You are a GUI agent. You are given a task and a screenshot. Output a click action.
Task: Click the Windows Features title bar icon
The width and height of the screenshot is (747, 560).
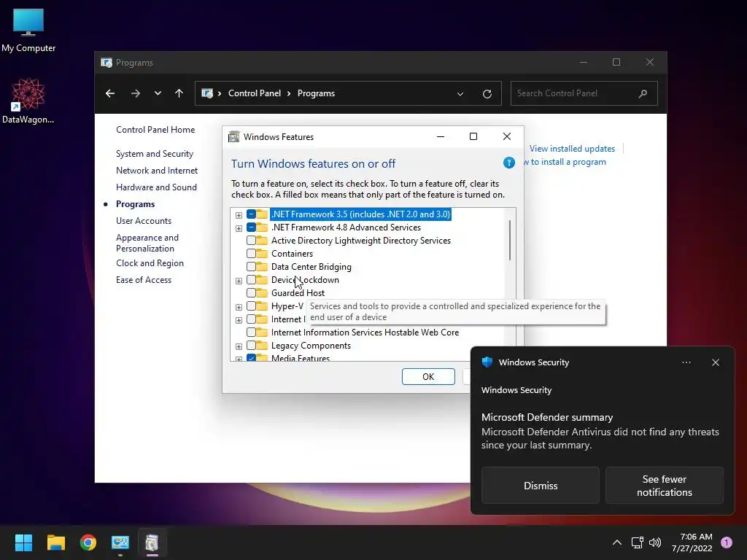(234, 137)
